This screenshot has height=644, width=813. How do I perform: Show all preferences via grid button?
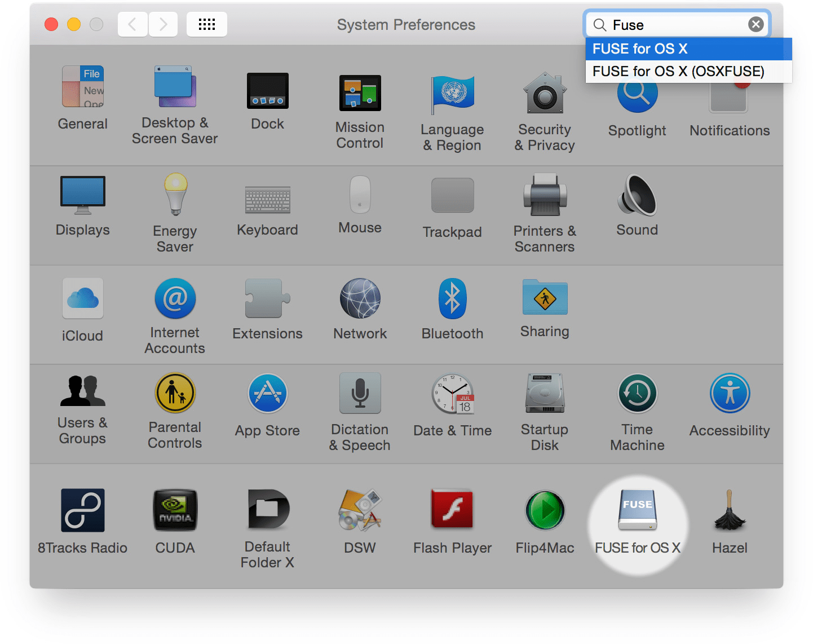207,24
